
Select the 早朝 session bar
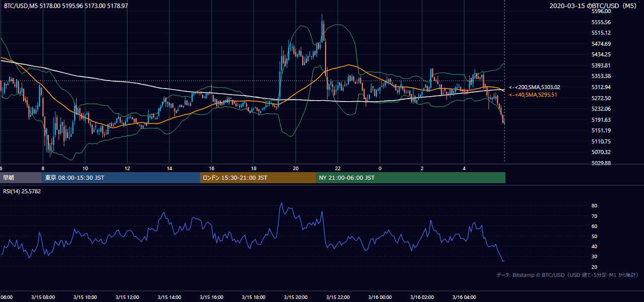pos(21,178)
